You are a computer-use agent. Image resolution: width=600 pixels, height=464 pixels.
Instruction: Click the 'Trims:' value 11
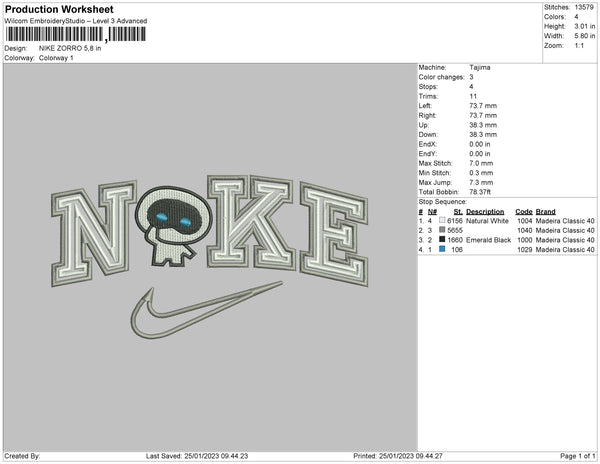(473, 96)
